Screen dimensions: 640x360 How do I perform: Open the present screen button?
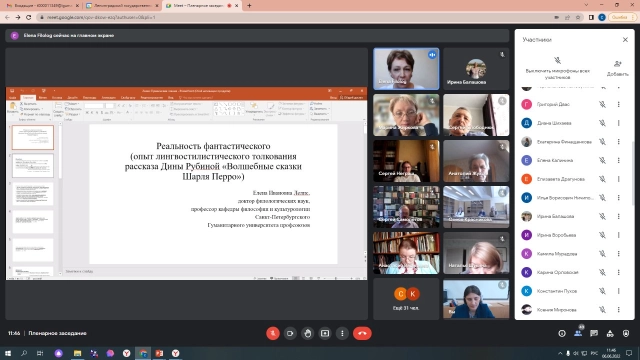(x=325, y=333)
